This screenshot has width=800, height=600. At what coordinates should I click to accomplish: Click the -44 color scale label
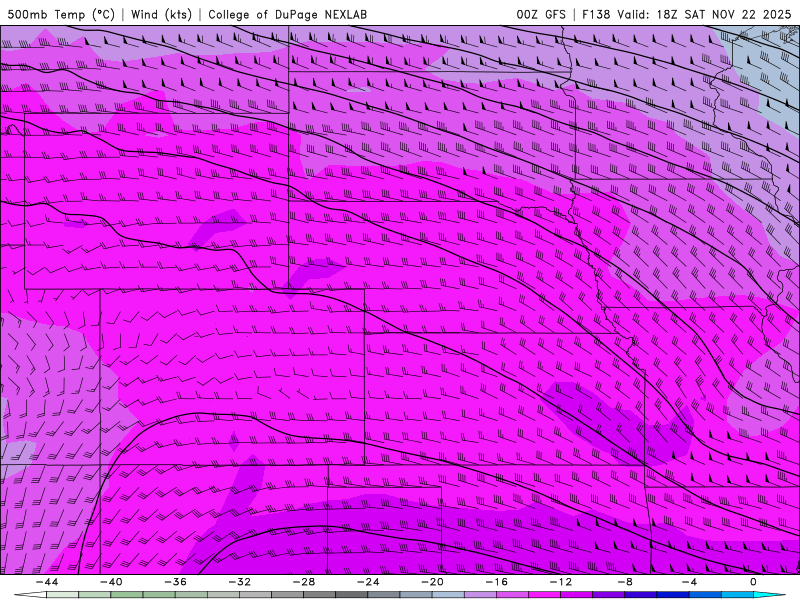point(47,582)
